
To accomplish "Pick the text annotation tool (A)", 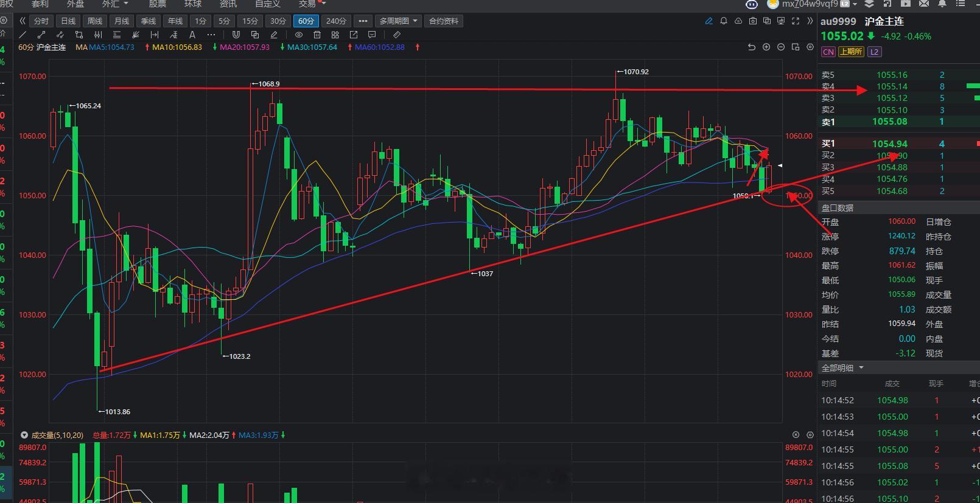I will (x=192, y=35).
